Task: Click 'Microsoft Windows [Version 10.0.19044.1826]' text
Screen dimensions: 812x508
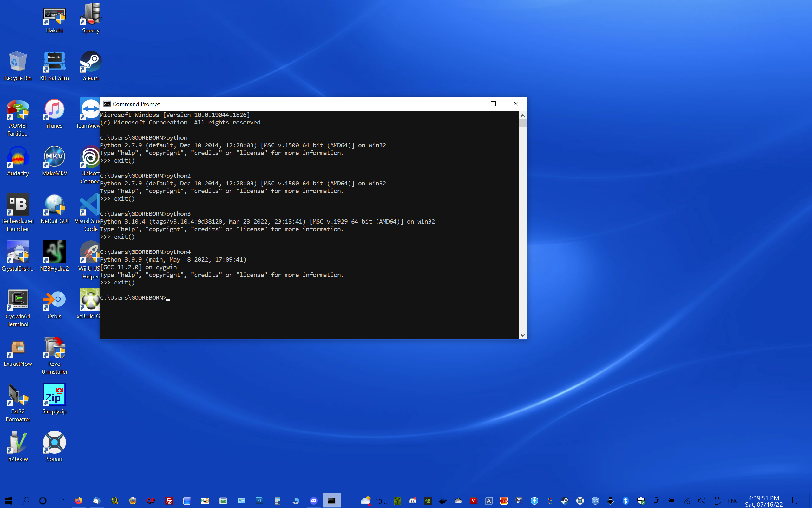Action: (x=175, y=115)
